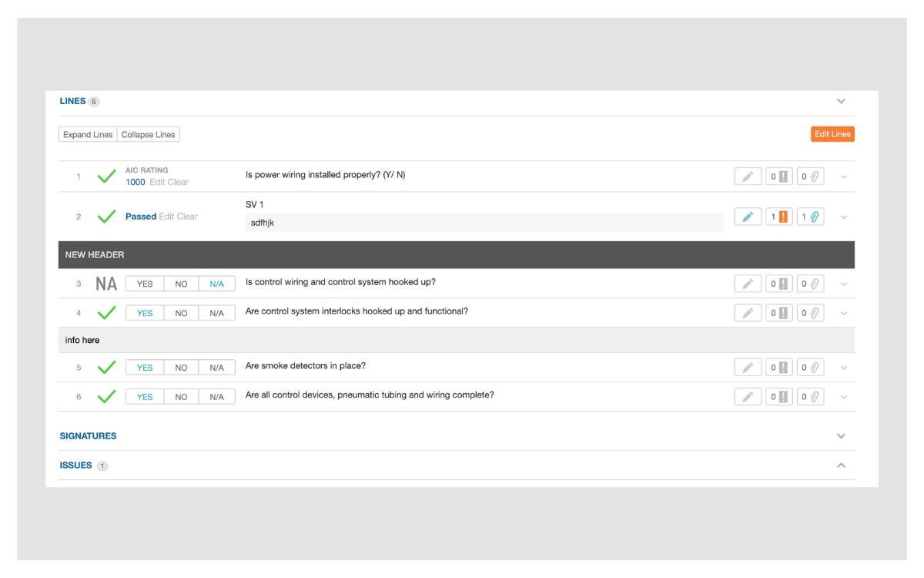The image size is (924, 578).
Task: Open the blue pencil note icon on line 2
Action: click(x=748, y=217)
